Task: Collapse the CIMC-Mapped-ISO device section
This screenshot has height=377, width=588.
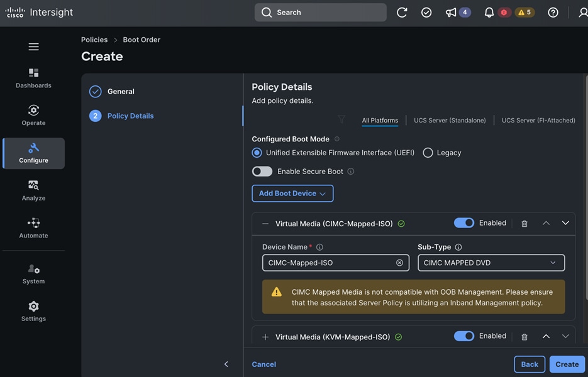Action: coord(265,224)
